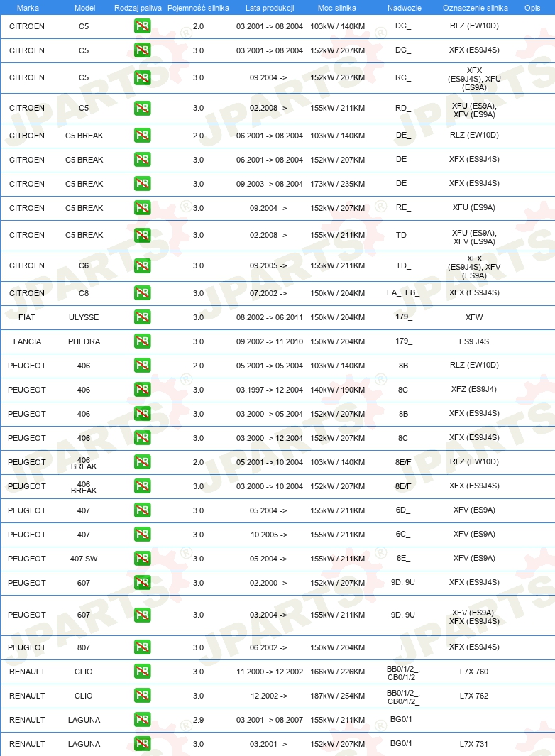Click the 09.2002 -> 11.2010 production years cell
Image resolution: width=555 pixels, height=756 pixels.
coord(270,341)
